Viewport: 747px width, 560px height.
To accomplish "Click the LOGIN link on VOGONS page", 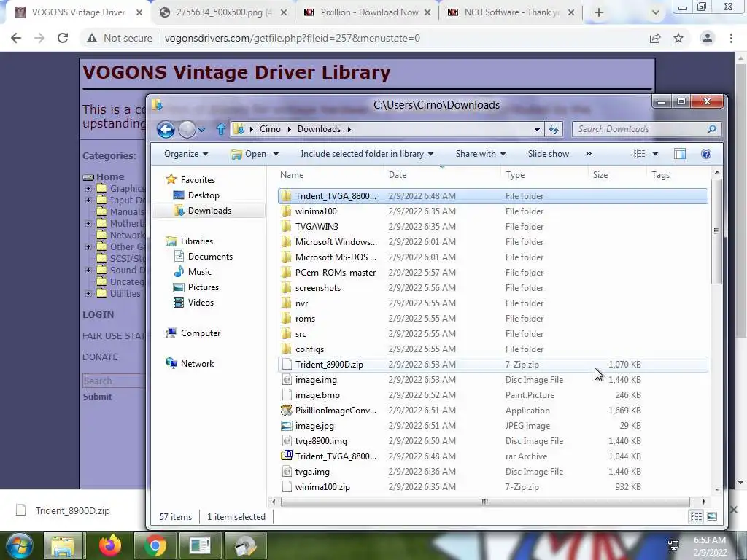I will tap(98, 315).
